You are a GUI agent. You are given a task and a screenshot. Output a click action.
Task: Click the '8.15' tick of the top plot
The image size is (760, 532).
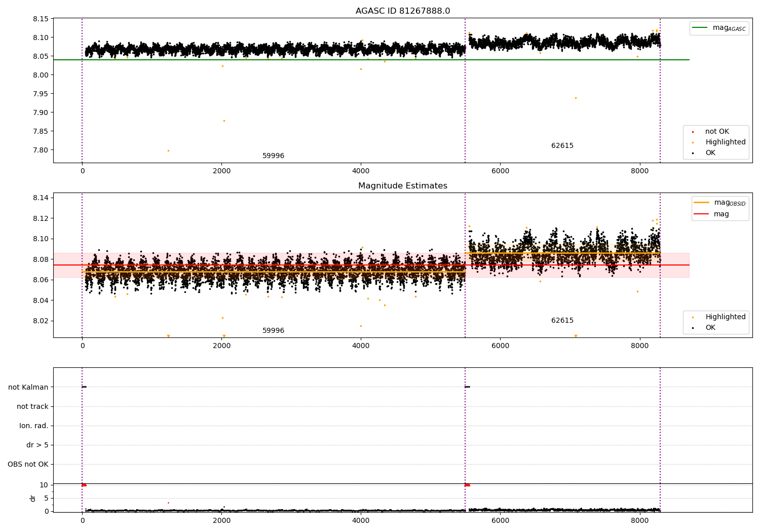point(41,19)
